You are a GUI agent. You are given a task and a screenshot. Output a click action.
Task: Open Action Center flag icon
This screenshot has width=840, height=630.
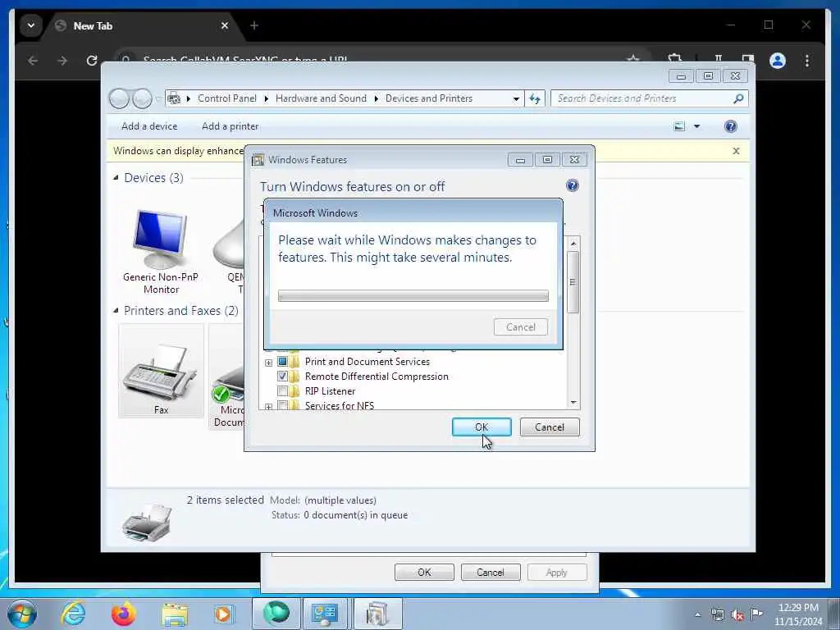756,614
